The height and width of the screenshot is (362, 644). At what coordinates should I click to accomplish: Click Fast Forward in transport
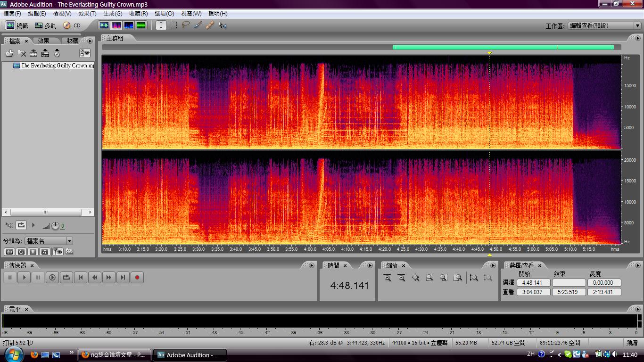pos(109,278)
